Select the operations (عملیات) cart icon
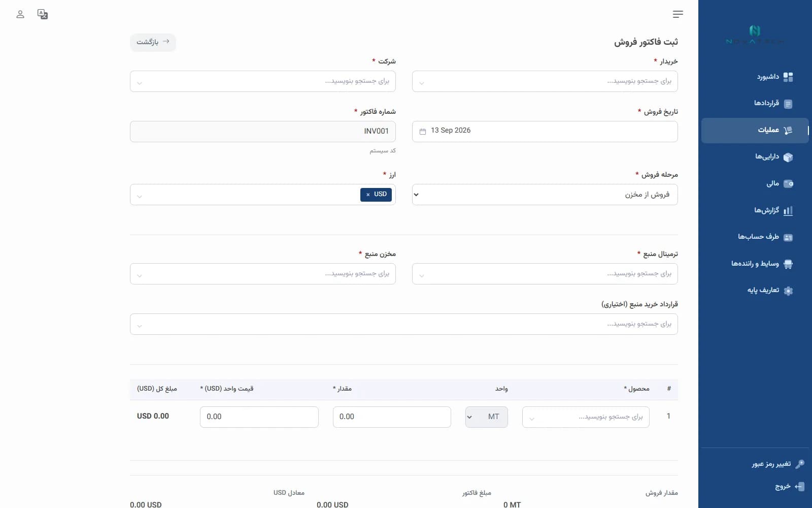The image size is (812, 508). pyautogui.click(x=788, y=131)
